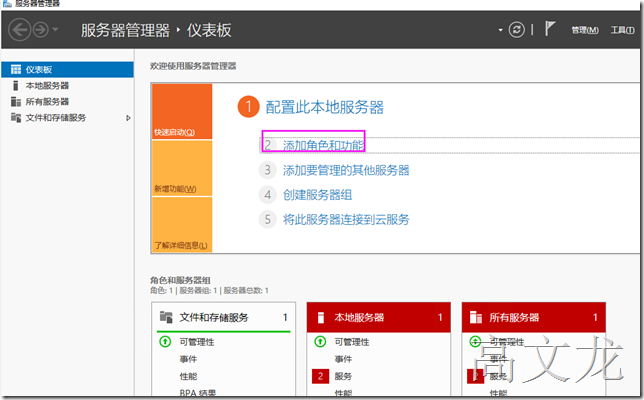644x400 pixels.
Task: Open the 工具(T) menu
Action: (x=622, y=30)
